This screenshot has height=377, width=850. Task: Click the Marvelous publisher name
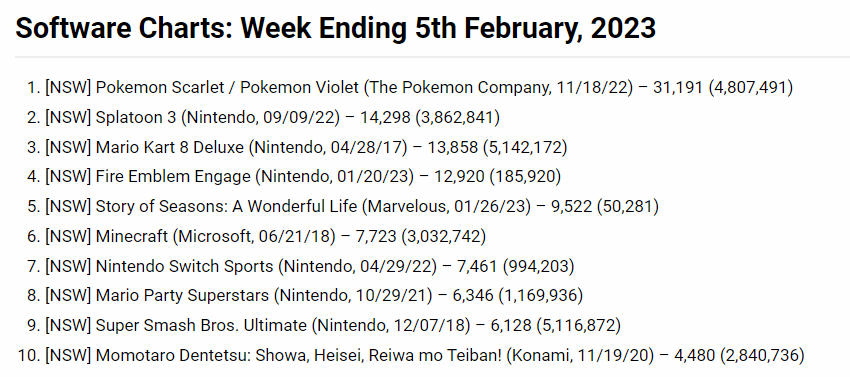[404, 206]
